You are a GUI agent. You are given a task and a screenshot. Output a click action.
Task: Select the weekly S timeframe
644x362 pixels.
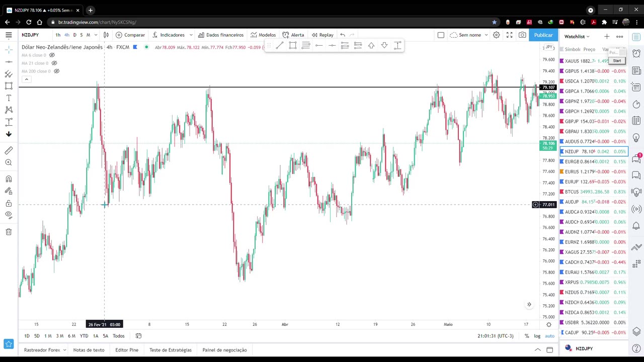pos(81,35)
